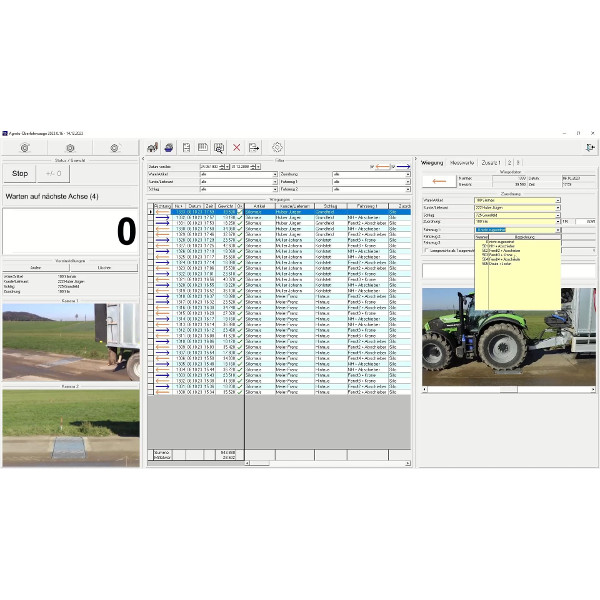Expand the Fahrzeug 2 filter dropdown

tap(408, 189)
